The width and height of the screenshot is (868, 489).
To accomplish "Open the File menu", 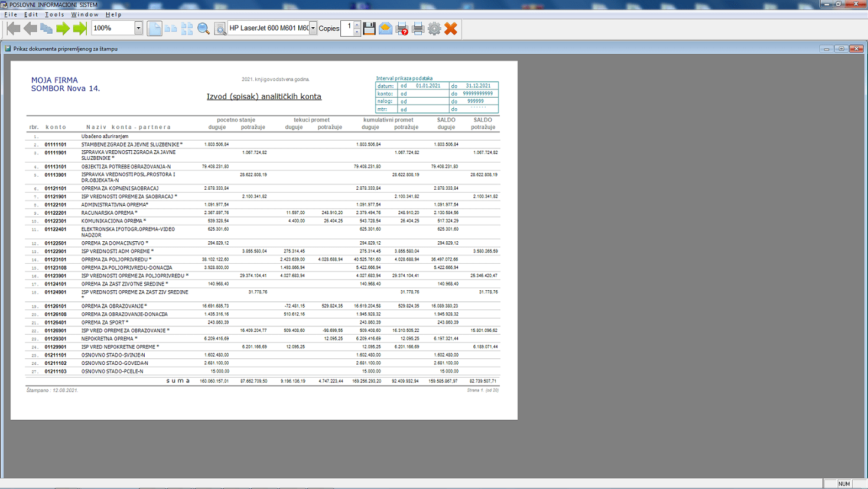I will click(x=11, y=14).
